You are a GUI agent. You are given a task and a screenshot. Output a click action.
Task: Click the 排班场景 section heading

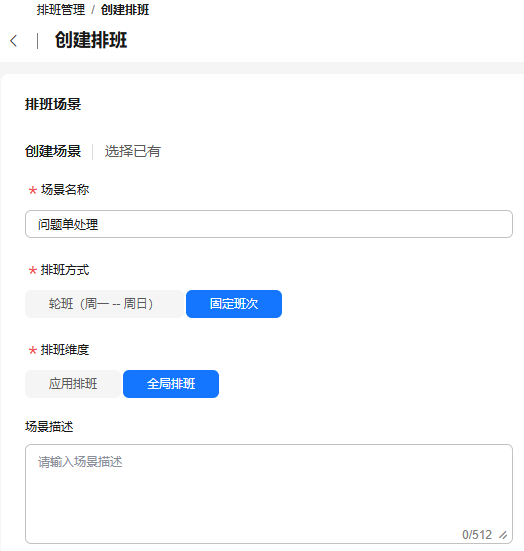pos(53,104)
